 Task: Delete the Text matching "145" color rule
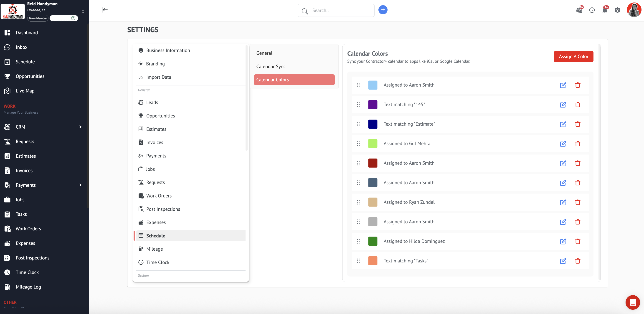pyautogui.click(x=578, y=105)
